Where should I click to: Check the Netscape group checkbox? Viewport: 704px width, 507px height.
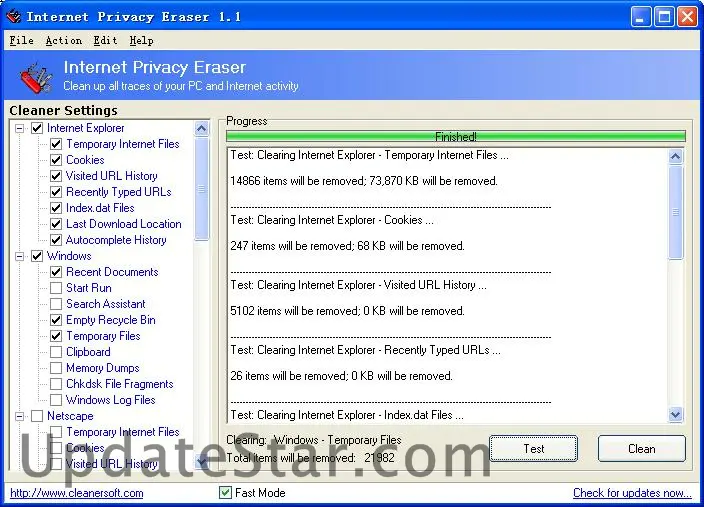coord(37,416)
